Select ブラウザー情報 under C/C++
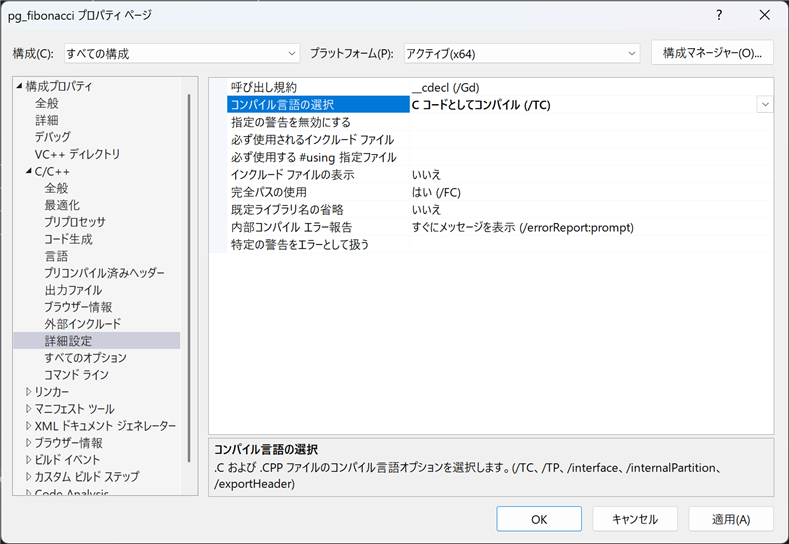This screenshot has height=544, width=789. coord(78,307)
